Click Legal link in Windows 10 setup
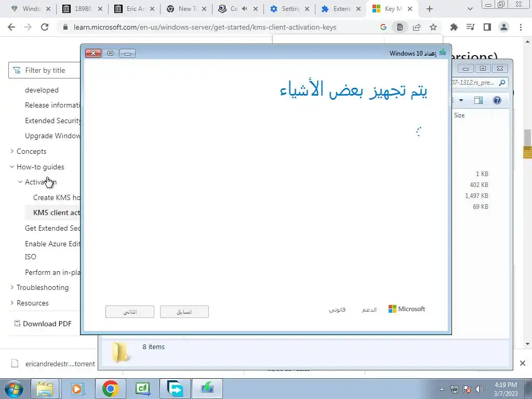The image size is (532, 399). pyautogui.click(x=337, y=310)
